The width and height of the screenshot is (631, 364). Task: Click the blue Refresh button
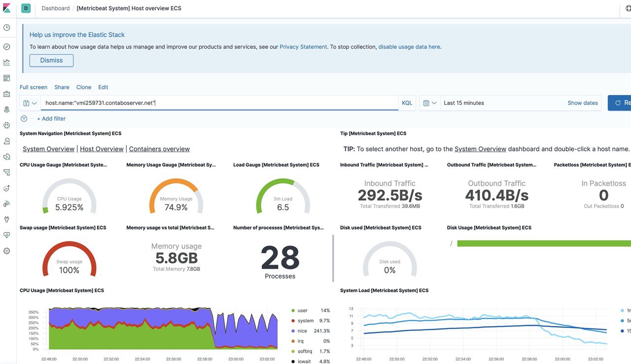(x=620, y=103)
